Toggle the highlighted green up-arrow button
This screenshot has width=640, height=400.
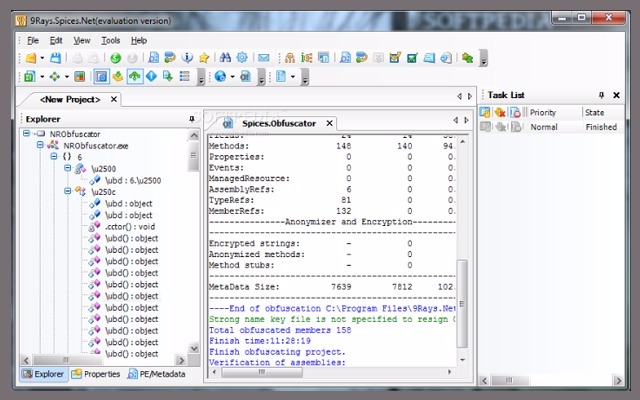pos(135,76)
